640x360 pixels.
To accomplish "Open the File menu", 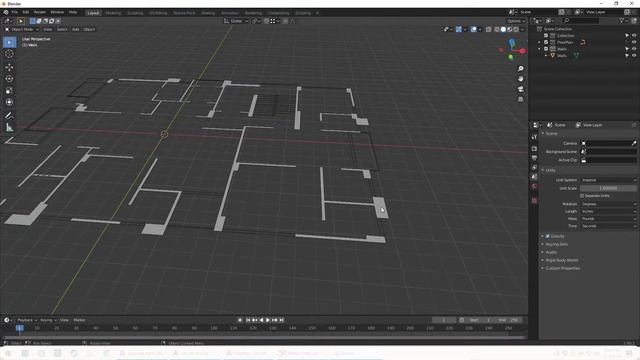I will (15, 12).
